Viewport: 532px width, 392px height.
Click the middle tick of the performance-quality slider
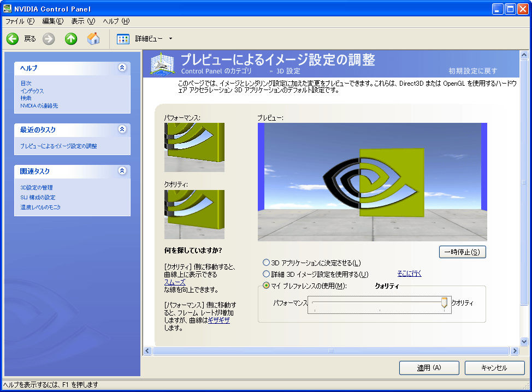pyautogui.click(x=380, y=310)
